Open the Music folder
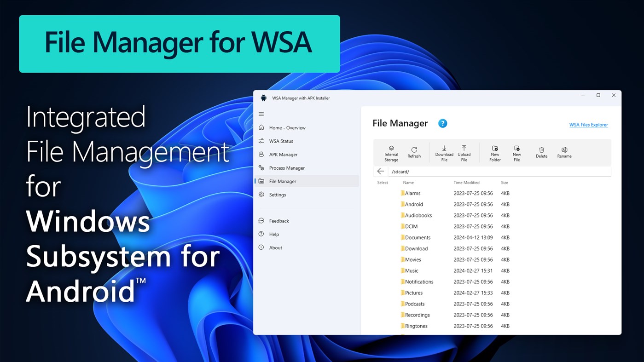 412,270
